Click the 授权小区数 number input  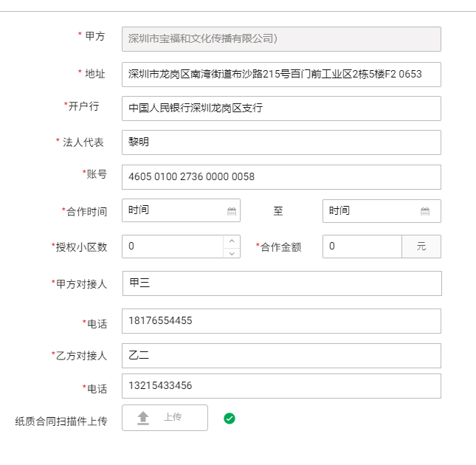coord(173,247)
